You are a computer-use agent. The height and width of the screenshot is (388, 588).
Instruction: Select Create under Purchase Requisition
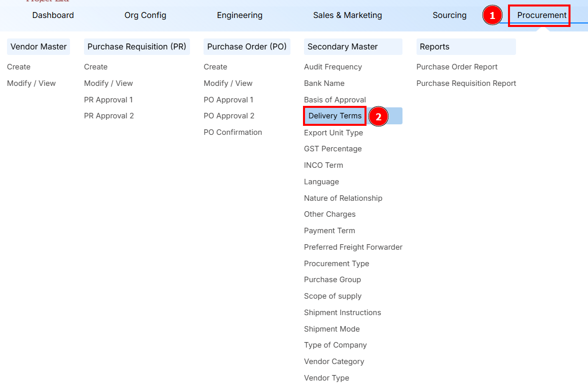click(95, 66)
